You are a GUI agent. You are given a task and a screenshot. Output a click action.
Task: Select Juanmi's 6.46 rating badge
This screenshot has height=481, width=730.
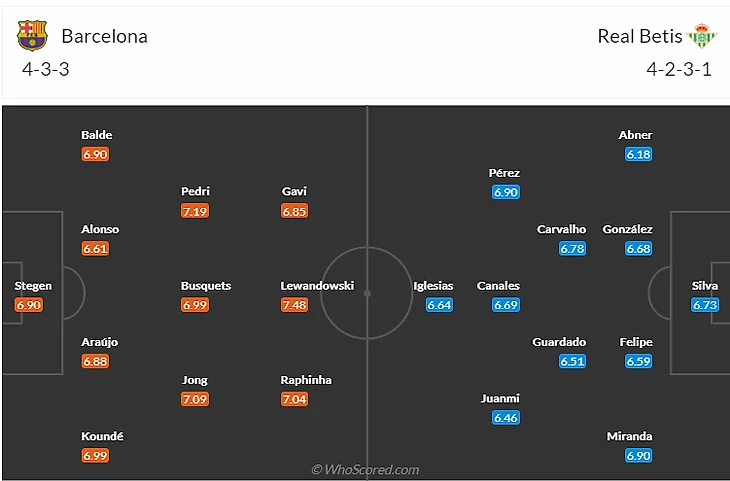505,418
